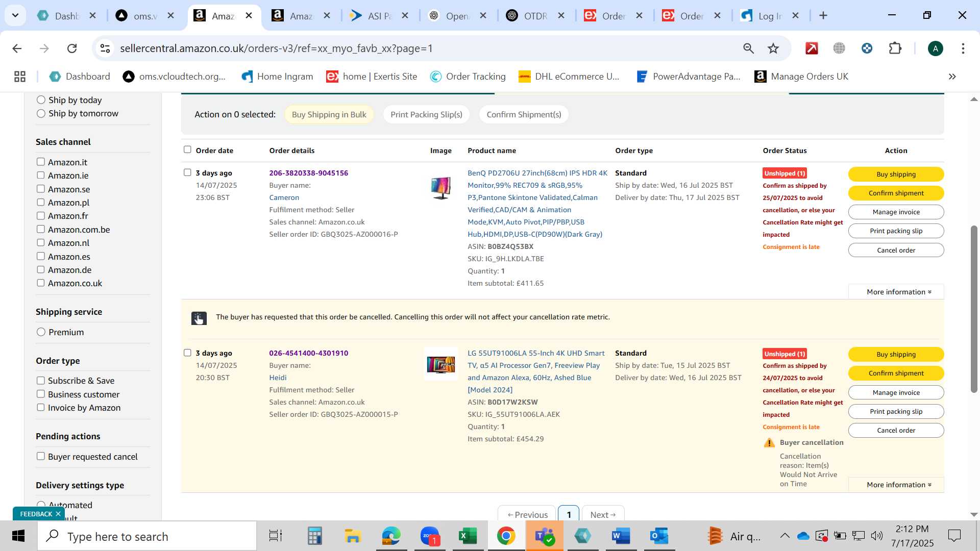Reload the Seller Central page
Screen dimensions: 980x551
(x=72, y=48)
